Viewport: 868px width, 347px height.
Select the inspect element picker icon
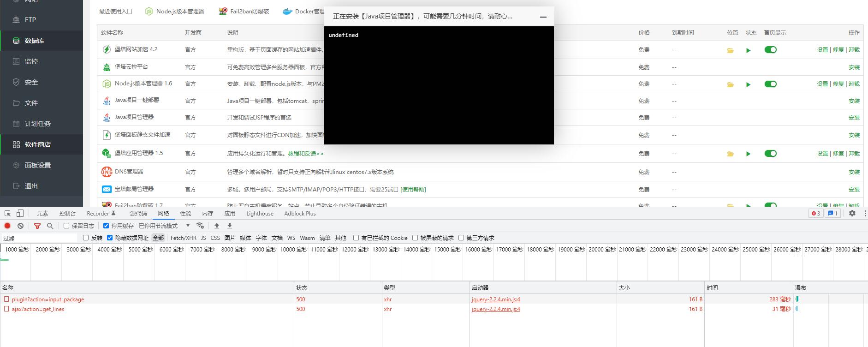[7, 213]
